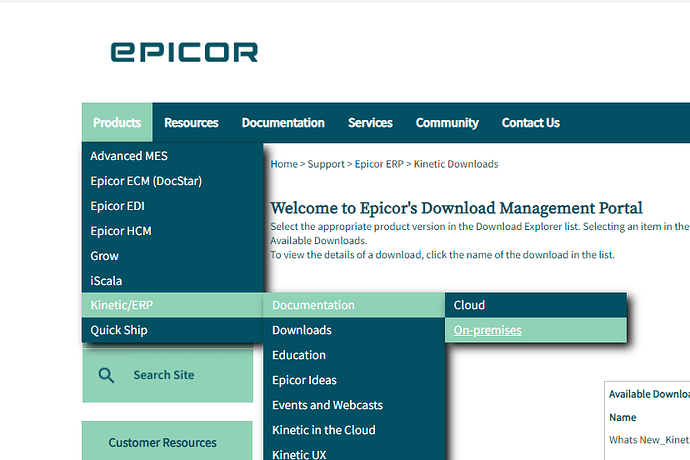Choose Epicor HCM in the dropdown
Screen dimensions: 690x460
point(172,231)
